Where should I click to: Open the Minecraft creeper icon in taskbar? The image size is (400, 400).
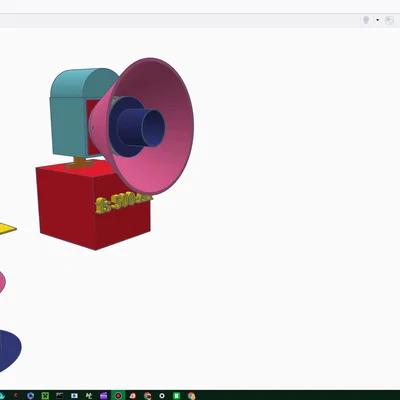point(45,396)
